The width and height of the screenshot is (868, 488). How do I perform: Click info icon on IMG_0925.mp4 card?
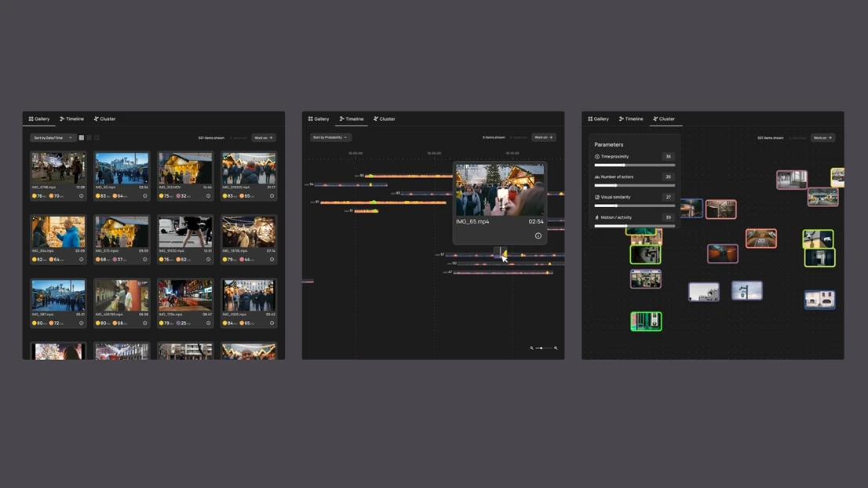coord(272,323)
